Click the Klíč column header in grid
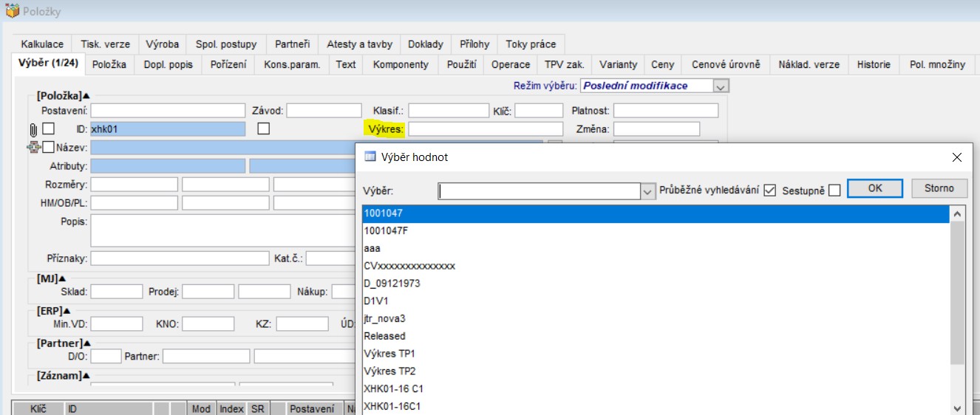980x415 pixels. (38, 408)
